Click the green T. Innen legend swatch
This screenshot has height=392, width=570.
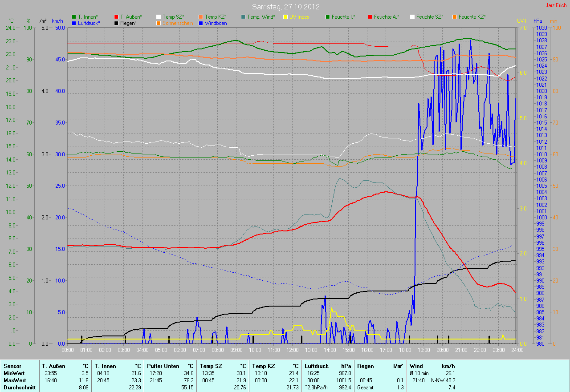(74, 17)
